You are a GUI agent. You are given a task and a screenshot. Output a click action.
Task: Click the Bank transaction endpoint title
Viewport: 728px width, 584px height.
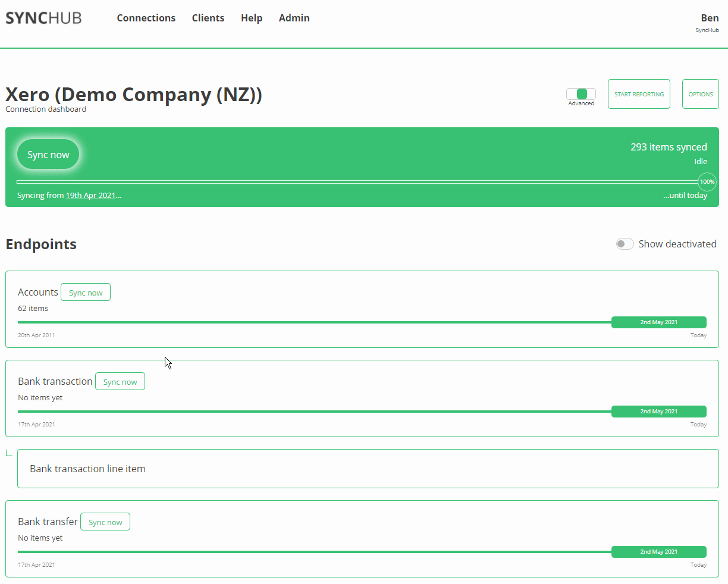[x=55, y=381]
